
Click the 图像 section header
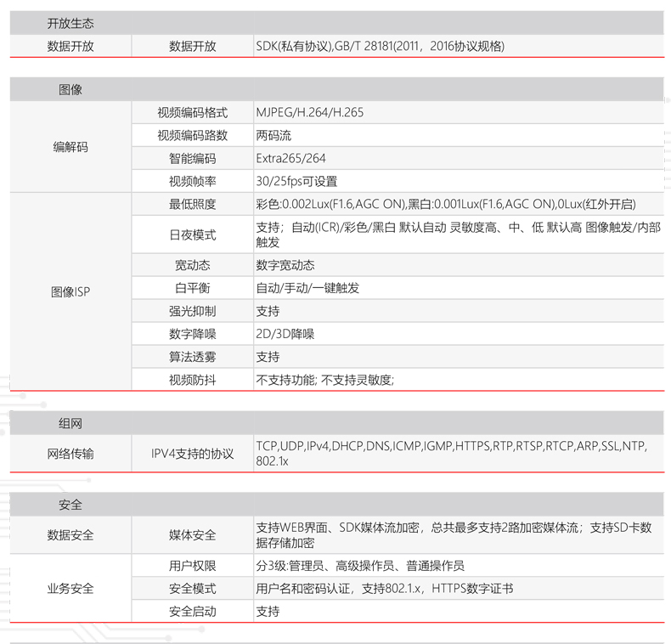click(x=70, y=90)
